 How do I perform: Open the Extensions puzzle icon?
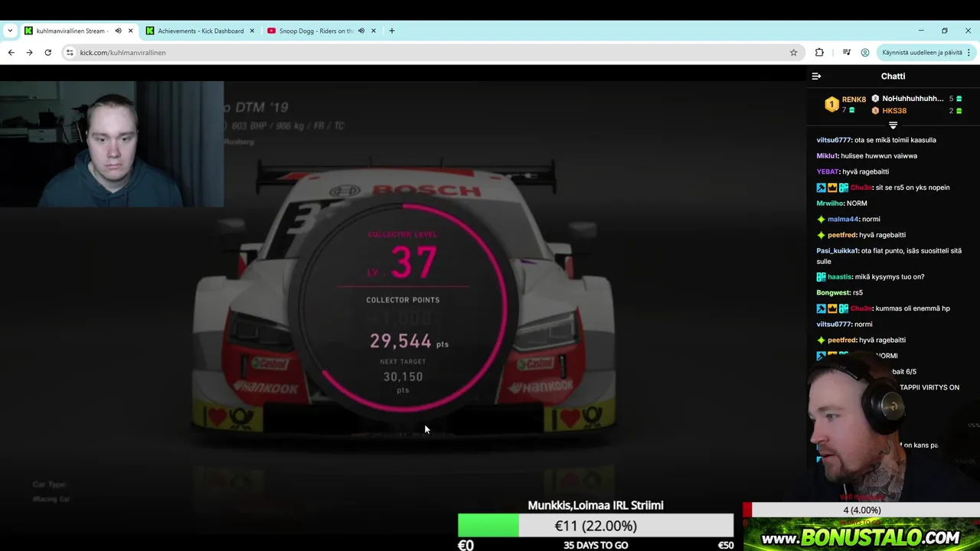pyautogui.click(x=819, y=53)
